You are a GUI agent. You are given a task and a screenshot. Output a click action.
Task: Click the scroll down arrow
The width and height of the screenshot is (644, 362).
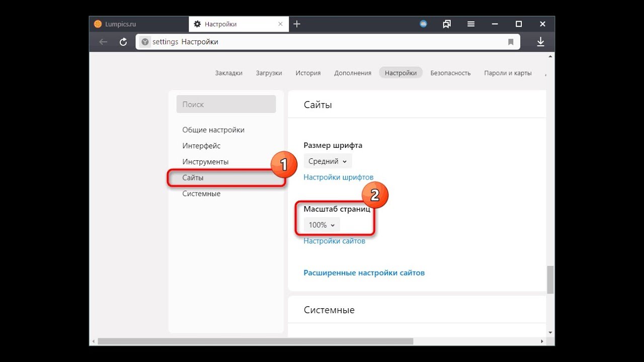point(550,332)
